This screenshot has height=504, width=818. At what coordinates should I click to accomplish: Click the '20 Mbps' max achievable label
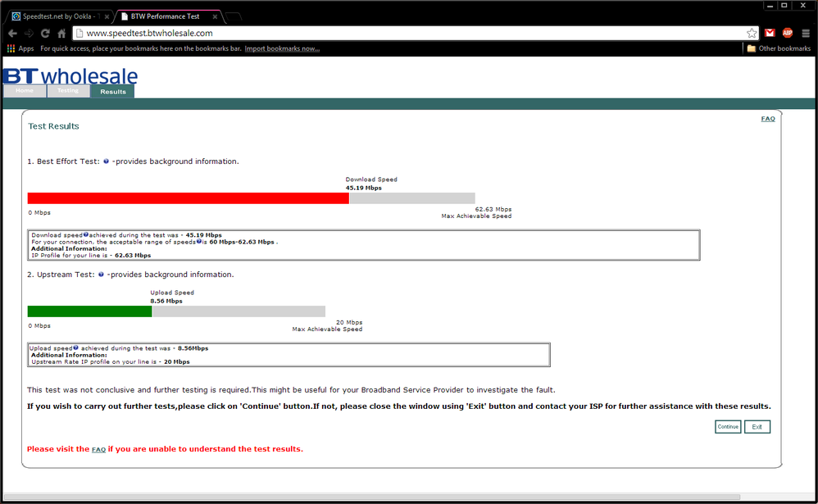pos(349,322)
